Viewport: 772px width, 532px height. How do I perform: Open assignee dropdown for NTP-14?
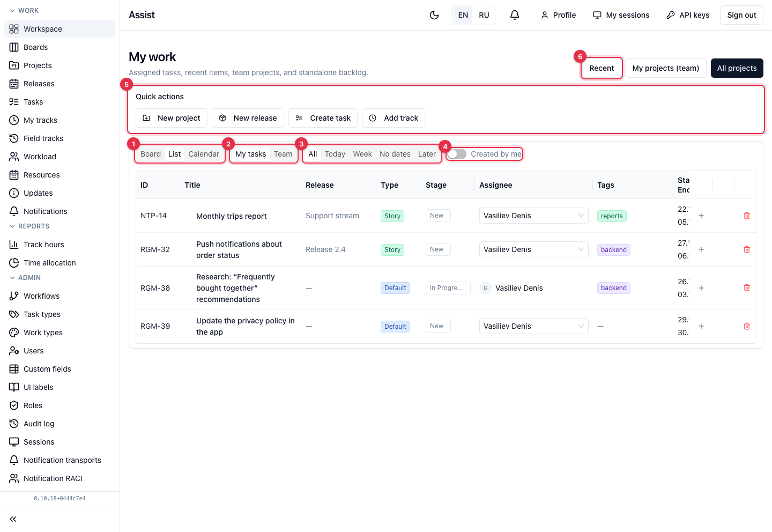533,216
